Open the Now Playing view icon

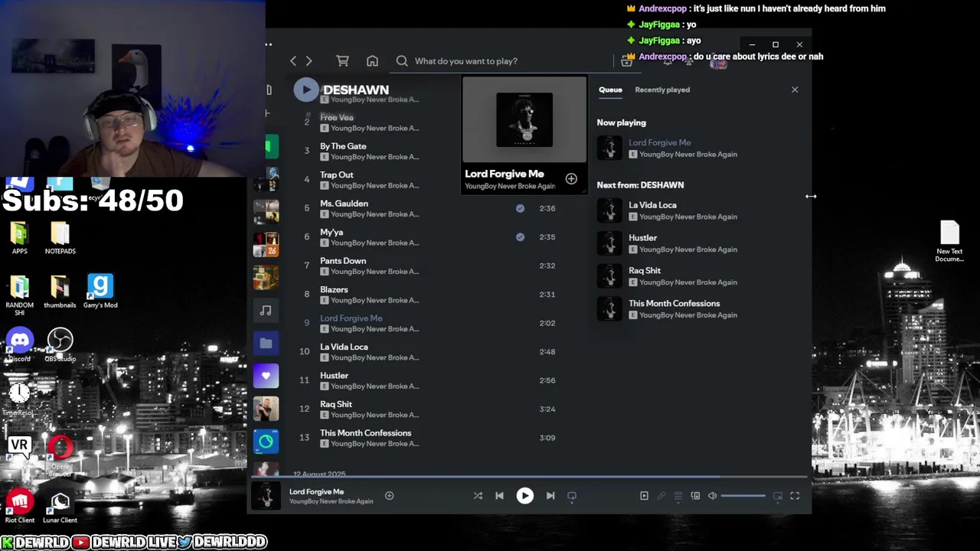tap(644, 496)
